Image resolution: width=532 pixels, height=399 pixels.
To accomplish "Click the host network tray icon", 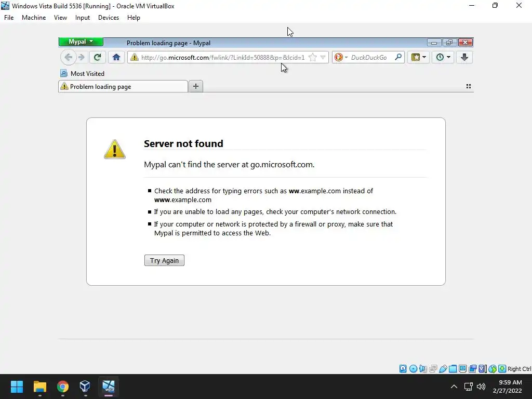I will [x=469, y=387].
